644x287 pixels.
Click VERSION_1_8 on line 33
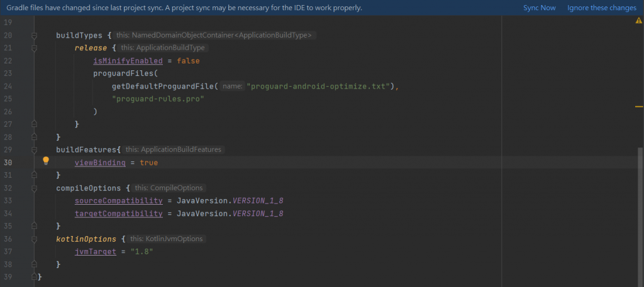pyautogui.click(x=258, y=200)
